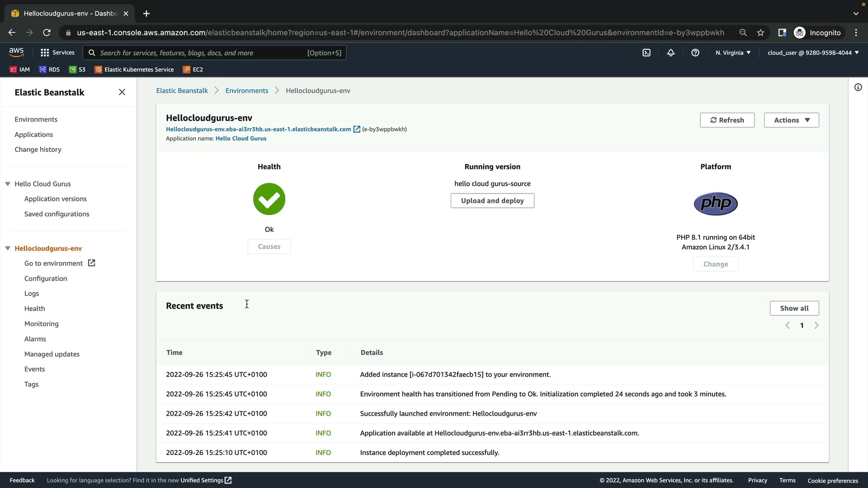Collapse the Hellocloudgurus-env sidebar section
Screen dimensions: 868x488
[x=8, y=249]
